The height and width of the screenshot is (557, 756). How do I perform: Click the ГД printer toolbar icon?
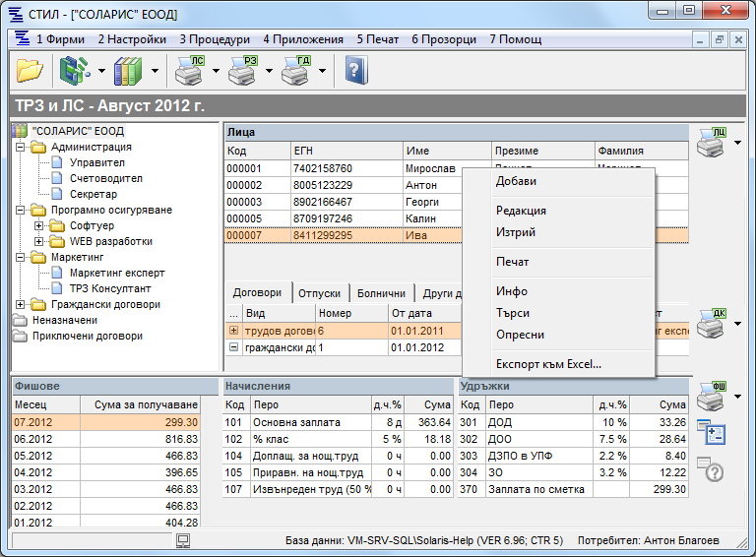point(295,70)
